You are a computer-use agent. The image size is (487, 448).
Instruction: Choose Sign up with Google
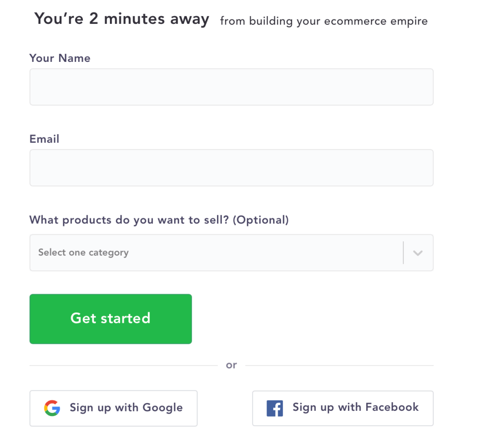(x=113, y=408)
